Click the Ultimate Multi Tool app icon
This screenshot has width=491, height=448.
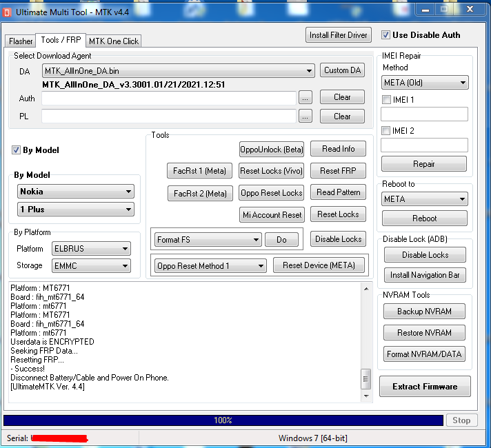tap(7, 12)
